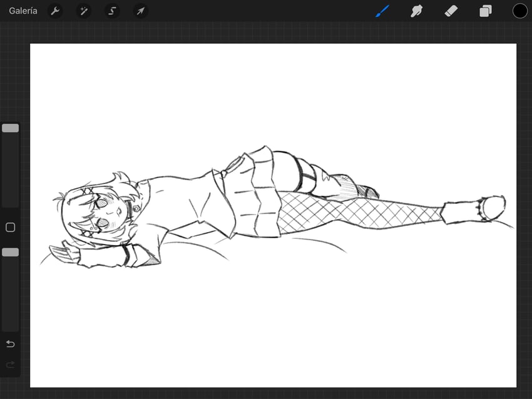The image size is (532, 399).
Task: Click the brush size slider handle
Action: [11, 128]
